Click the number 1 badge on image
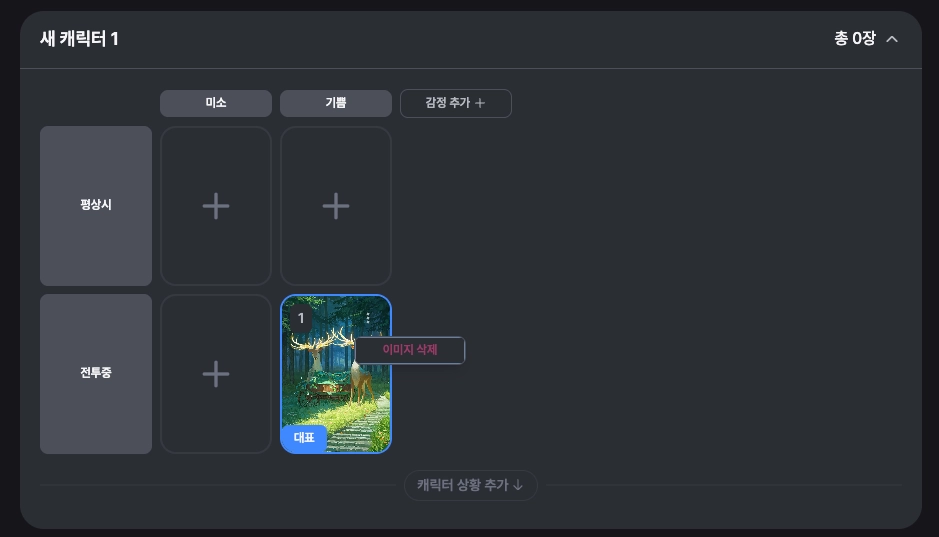 (x=301, y=318)
